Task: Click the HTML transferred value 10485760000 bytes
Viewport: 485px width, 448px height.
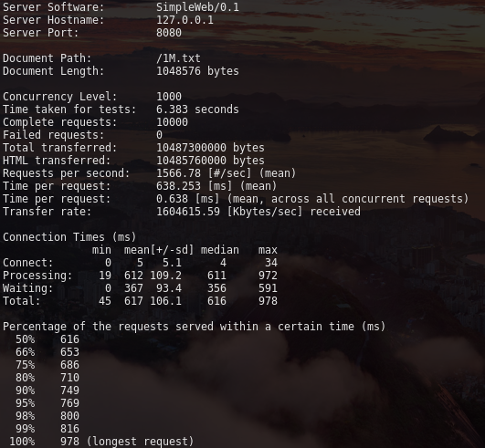Action: coord(210,161)
